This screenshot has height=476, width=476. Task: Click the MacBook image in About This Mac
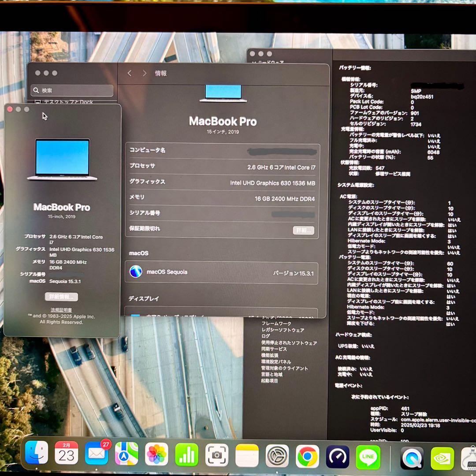point(62,160)
